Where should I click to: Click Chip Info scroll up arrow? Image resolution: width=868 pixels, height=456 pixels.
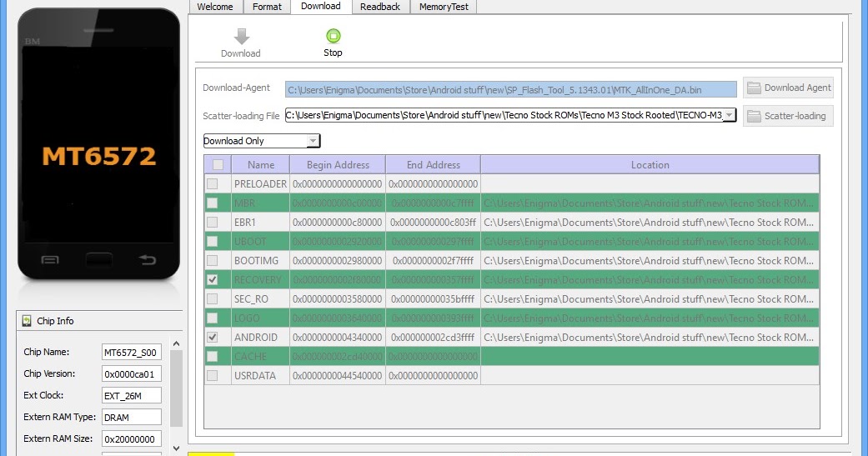176,343
